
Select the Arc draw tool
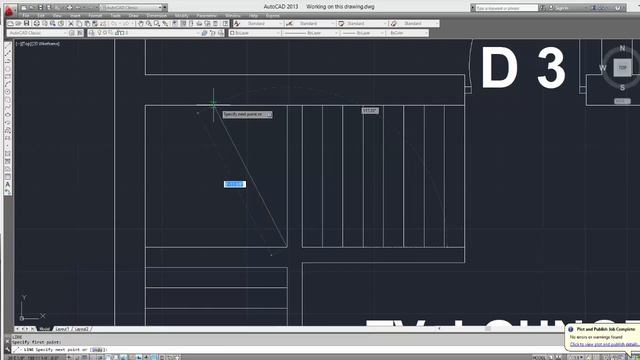tap(7, 84)
